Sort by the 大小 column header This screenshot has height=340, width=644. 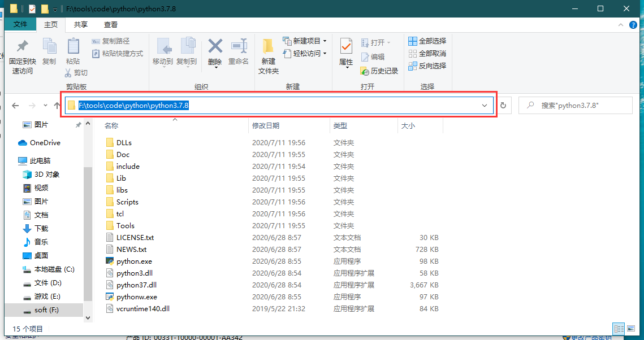coord(408,126)
